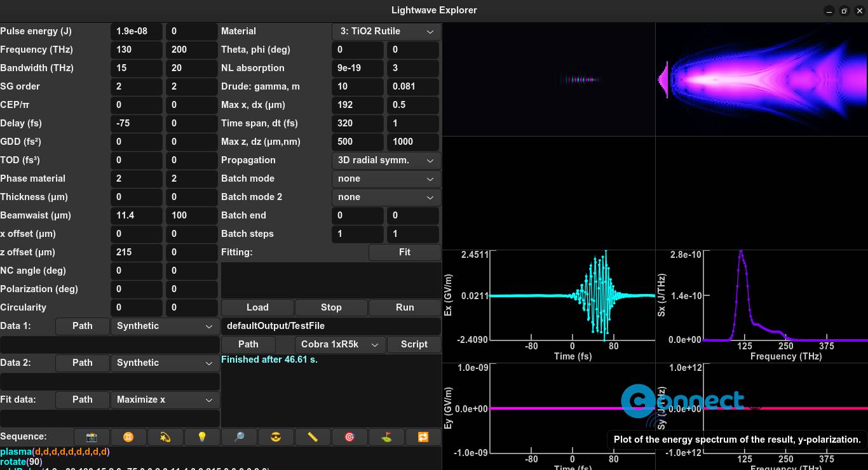Click the sunglasses face sequence icon
The image size is (868, 470).
276,437
